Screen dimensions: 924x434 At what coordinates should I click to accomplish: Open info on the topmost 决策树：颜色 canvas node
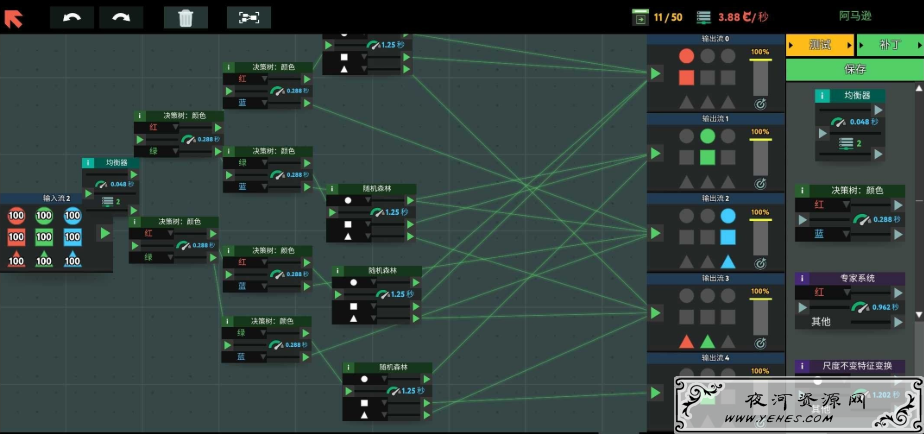tap(229, 67)
